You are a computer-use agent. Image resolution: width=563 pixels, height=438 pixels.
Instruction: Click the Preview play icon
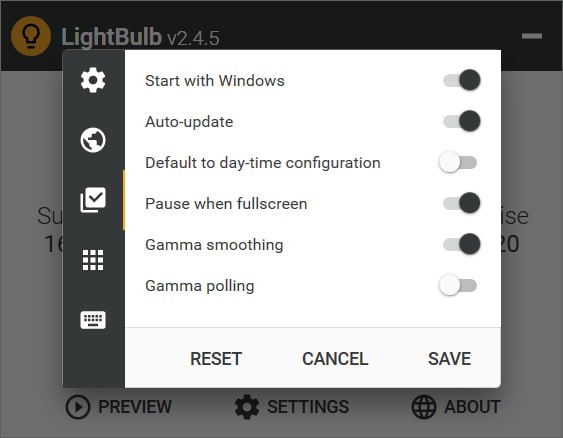[x=78, y=407]
